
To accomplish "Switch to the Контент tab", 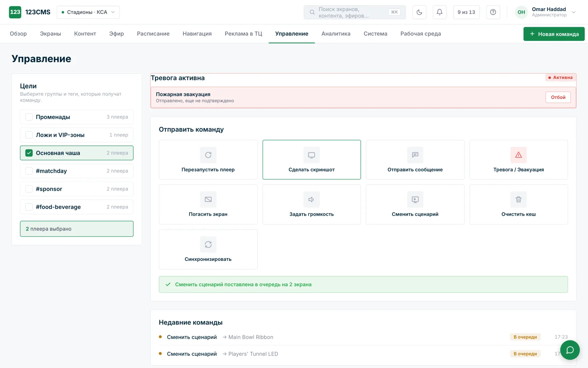I will [x=85, y=34].
